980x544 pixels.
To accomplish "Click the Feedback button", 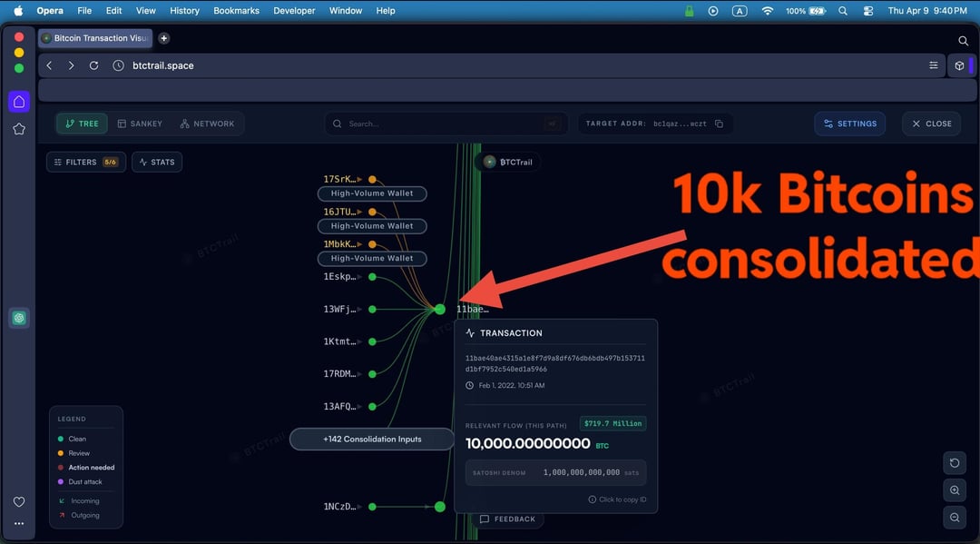I will tap(507, 519).
